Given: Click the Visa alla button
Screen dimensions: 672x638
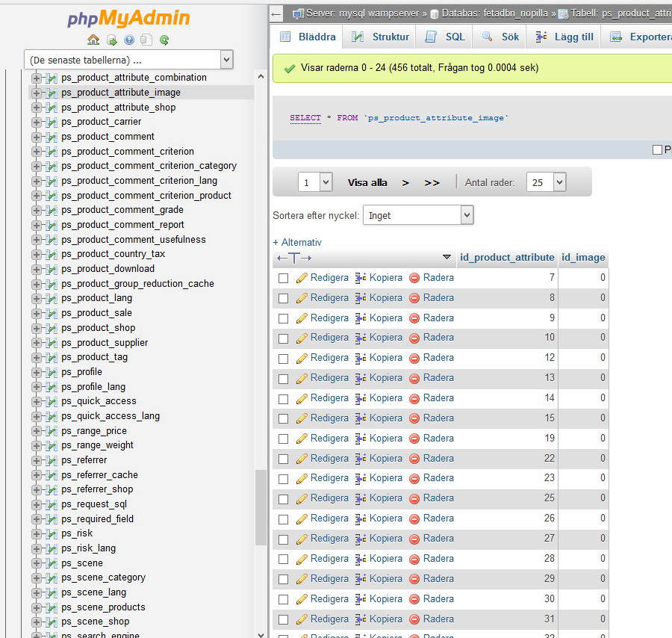Looking at the screenshot, I should [x=367, y=182].
